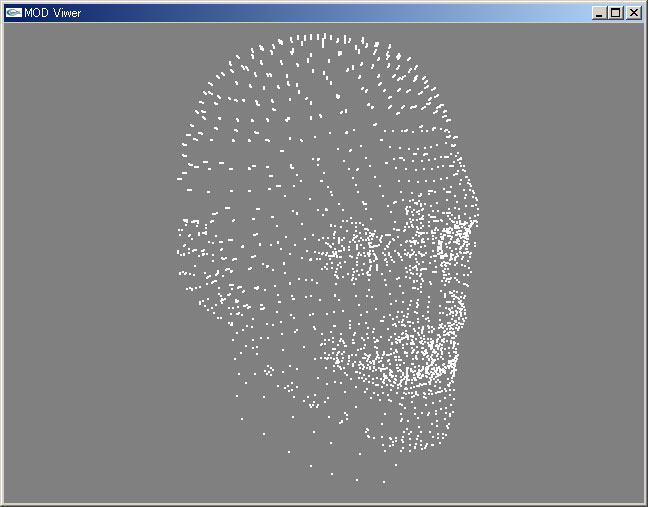
Task: Minimize the MOD Viwer window
Action: tap(599, 13)
